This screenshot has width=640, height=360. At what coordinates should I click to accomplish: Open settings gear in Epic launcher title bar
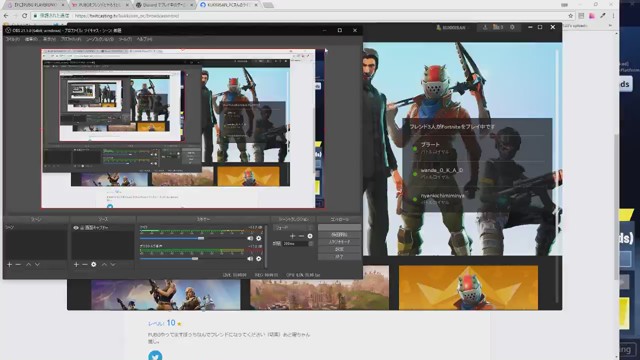[512, 27]
